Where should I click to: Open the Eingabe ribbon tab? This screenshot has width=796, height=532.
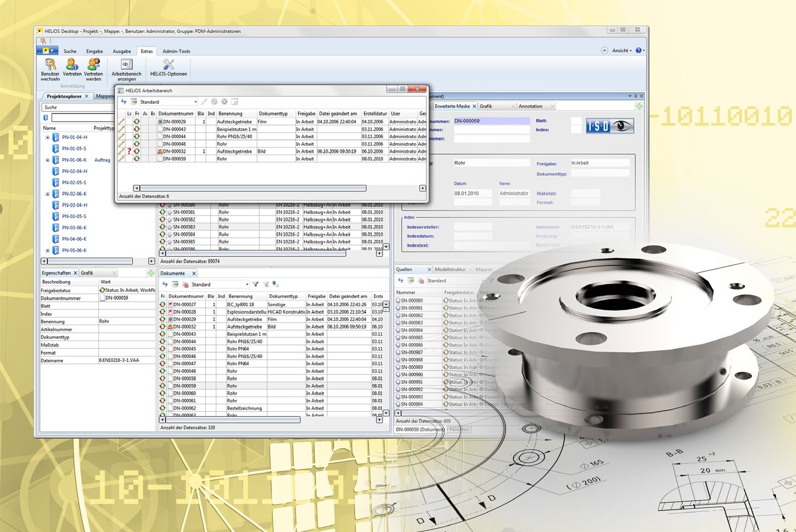94,52
